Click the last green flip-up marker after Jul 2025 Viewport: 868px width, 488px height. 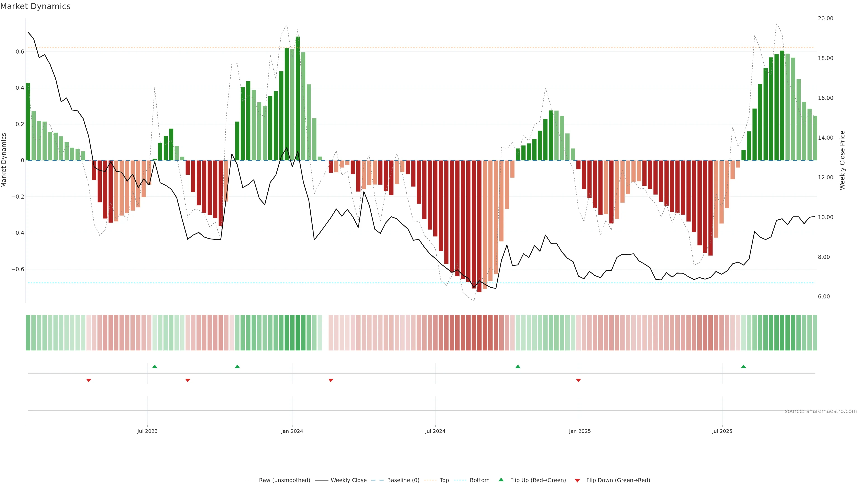(743, 366)
